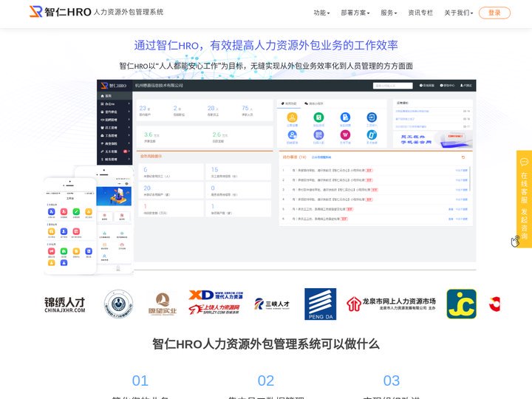This screenshot has width=532, height=399.
Task: Click the blue document icon in the dashboard shortcuts
Action: [x=345, y=117]
